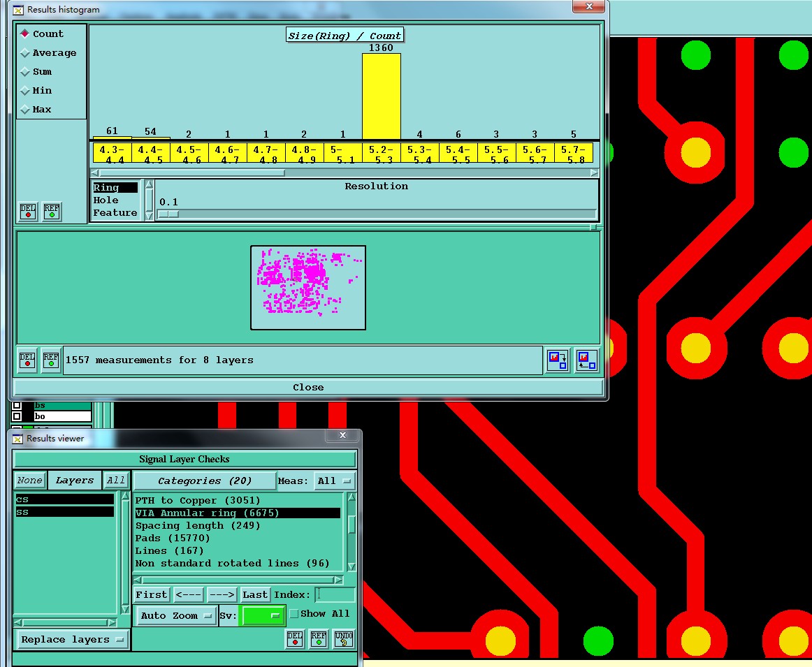The width and height of the screenshot is (812, 667).
Task: Click Results histogram title bar icon
Action: 18,10
